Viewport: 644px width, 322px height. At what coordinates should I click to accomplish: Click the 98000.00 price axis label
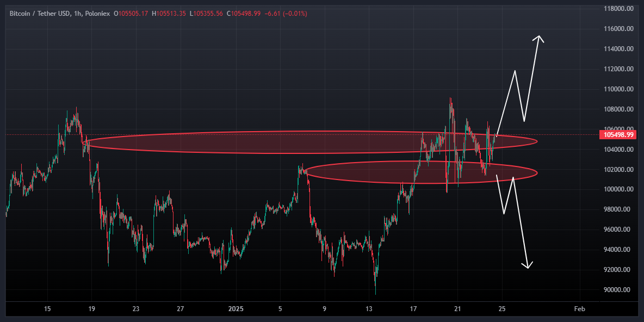(617, 209)
